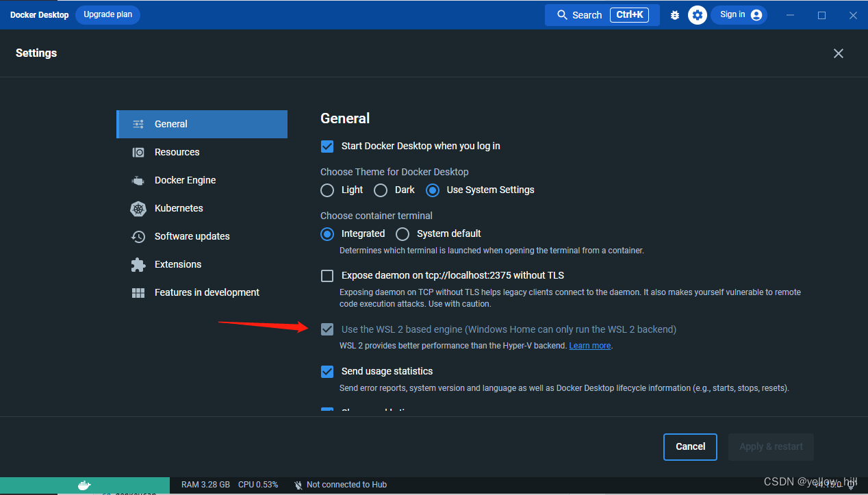Uncheck Start Docker Desktop when you log in
Image resolution: width=868 pixels, height=495 pixels.
point(327,147)
